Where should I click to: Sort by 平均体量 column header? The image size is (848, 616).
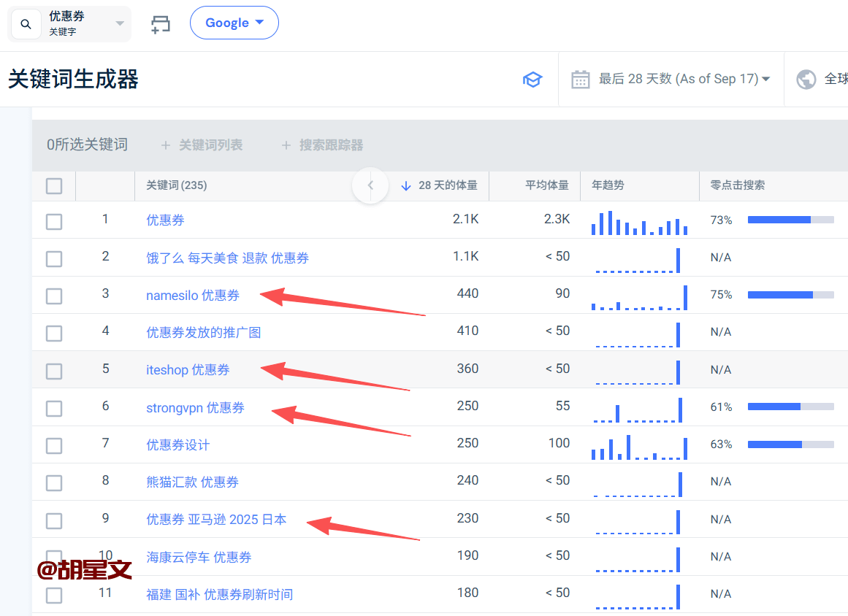point(546,185)
